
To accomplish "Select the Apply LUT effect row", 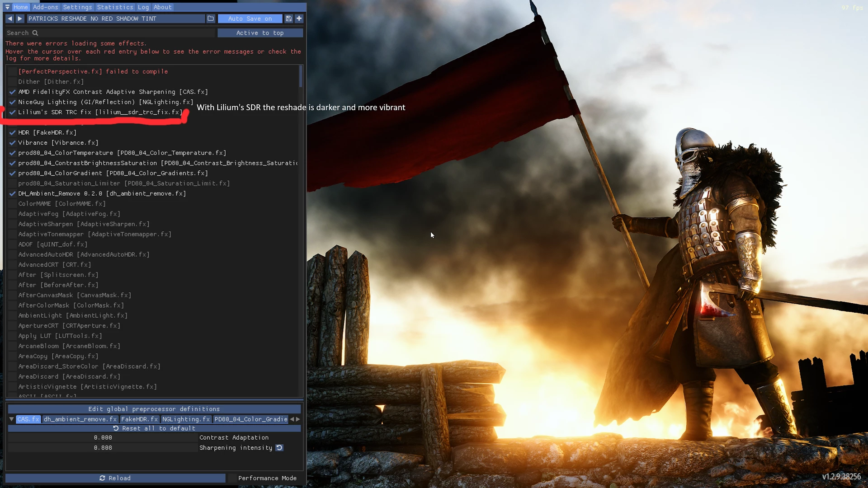I will click(x=60, y=336).
